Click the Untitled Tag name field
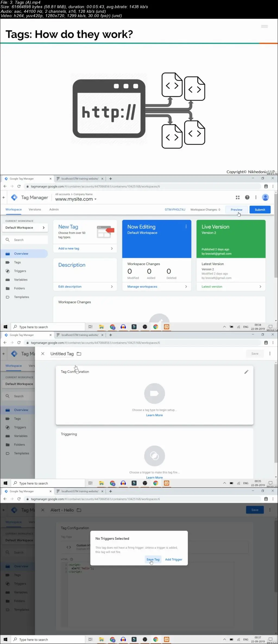 pos(62,354)
